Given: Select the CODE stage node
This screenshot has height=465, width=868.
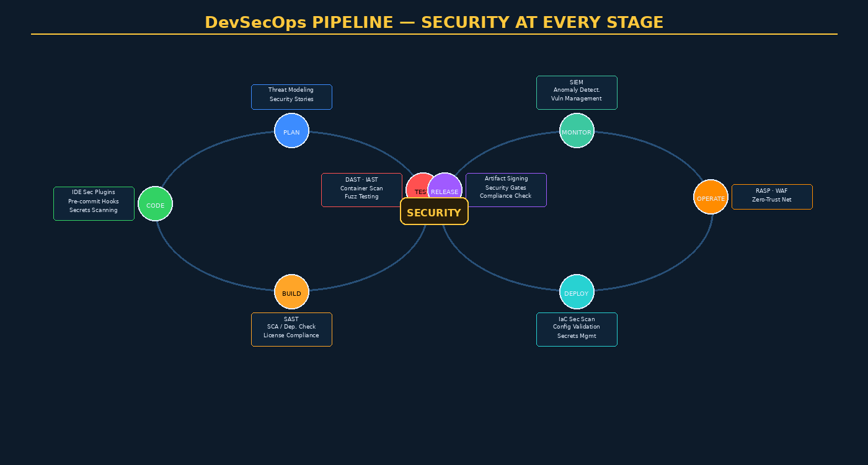Looking at the screenshot, I should [155, 203].
